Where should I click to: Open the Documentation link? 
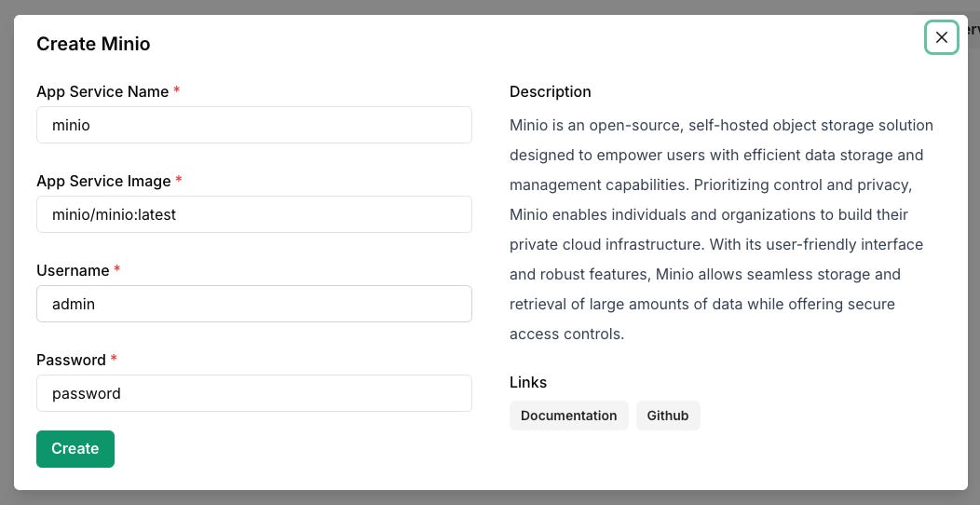(x=568, y=416)
